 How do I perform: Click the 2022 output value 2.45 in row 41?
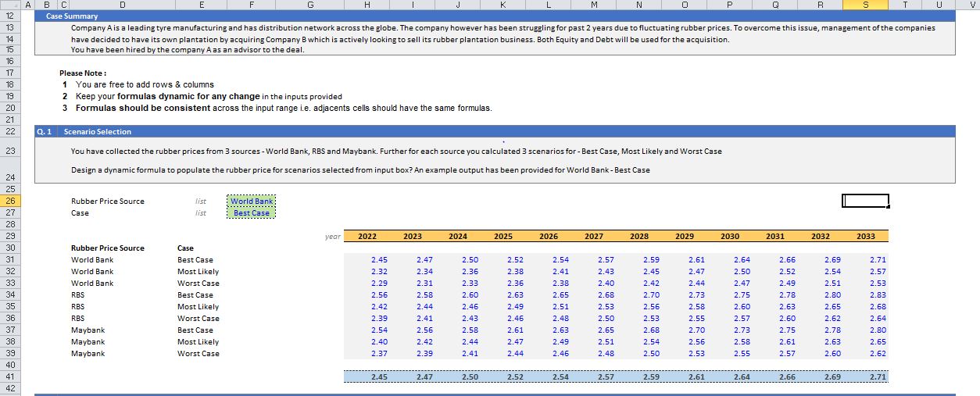(x=379, y=377)
